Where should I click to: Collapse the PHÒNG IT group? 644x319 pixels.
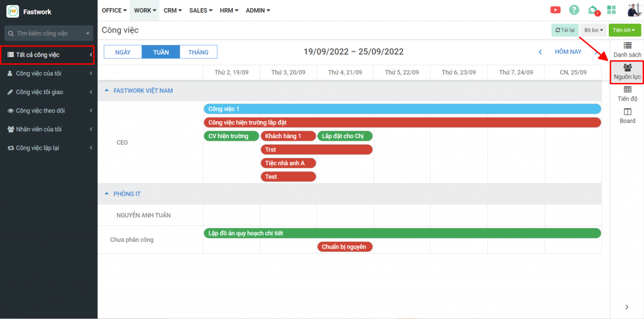pos(106,193)
